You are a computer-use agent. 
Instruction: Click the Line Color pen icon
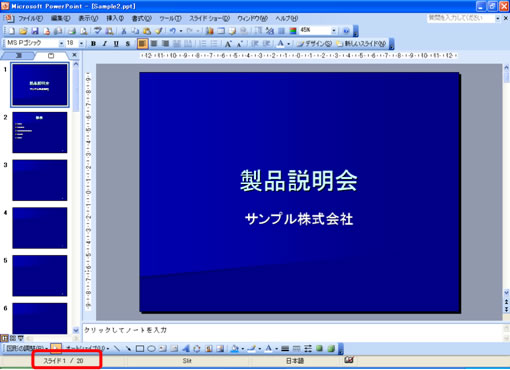pyautogui.click(x=252, y=349)
